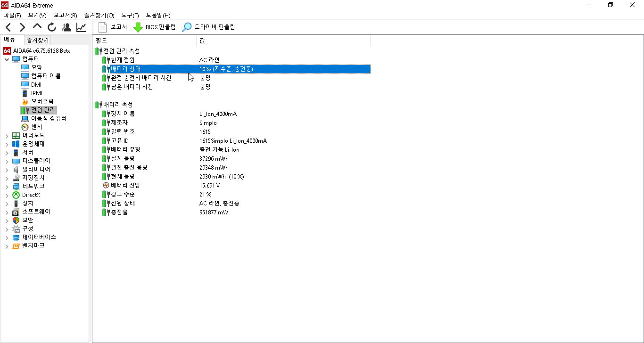Refresh the page with the circular arrow icon
Viewport: 644px width, 343px height.
[x=52, y=27]
